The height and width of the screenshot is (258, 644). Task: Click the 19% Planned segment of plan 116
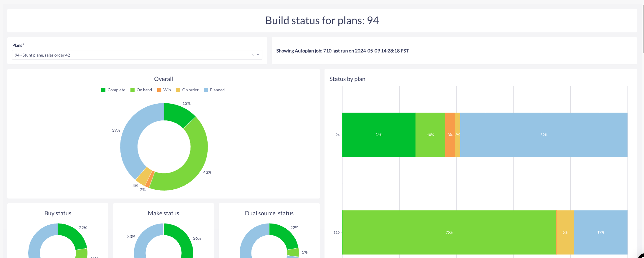pos(601,232)
